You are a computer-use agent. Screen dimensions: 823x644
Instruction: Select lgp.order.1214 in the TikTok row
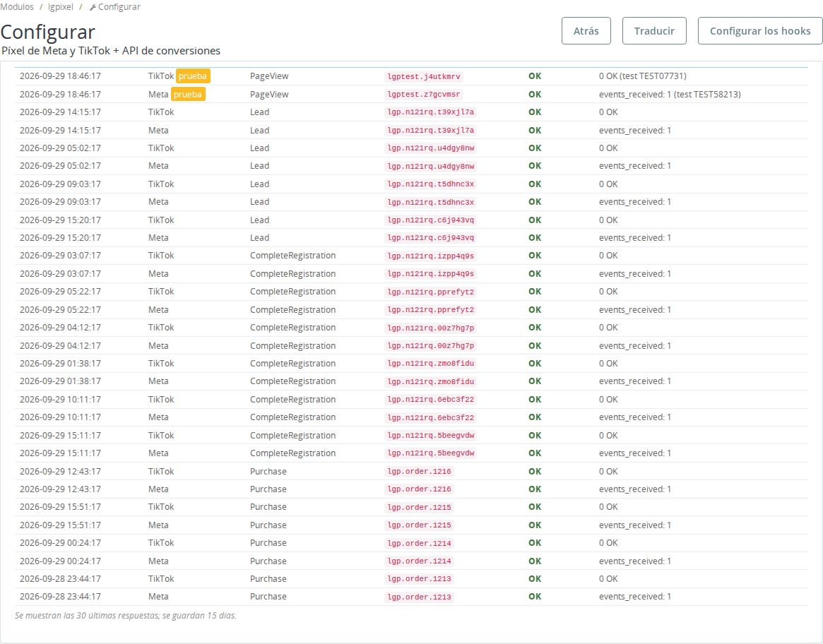(419, 543)
